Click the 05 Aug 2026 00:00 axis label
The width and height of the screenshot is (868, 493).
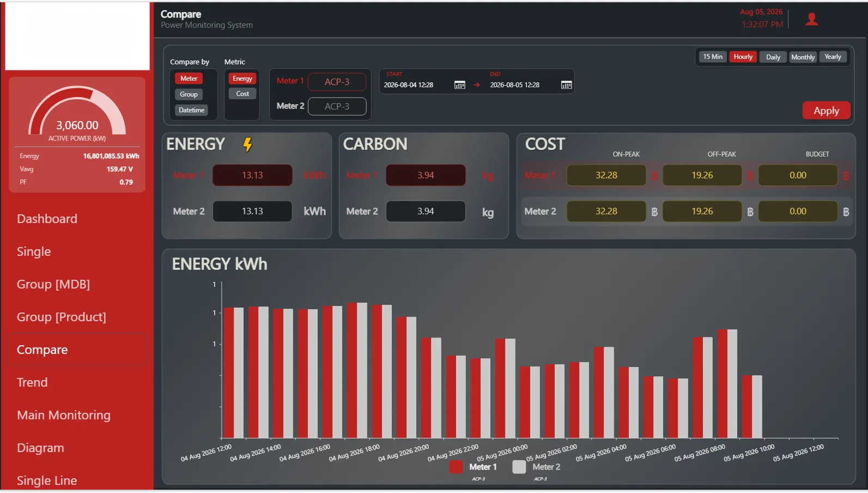503,453
